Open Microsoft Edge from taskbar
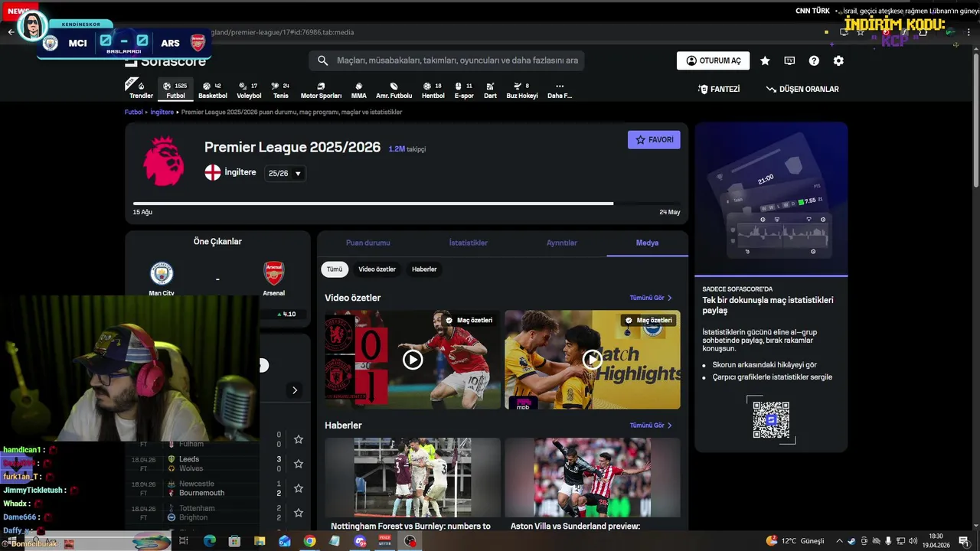 [210, 541]
